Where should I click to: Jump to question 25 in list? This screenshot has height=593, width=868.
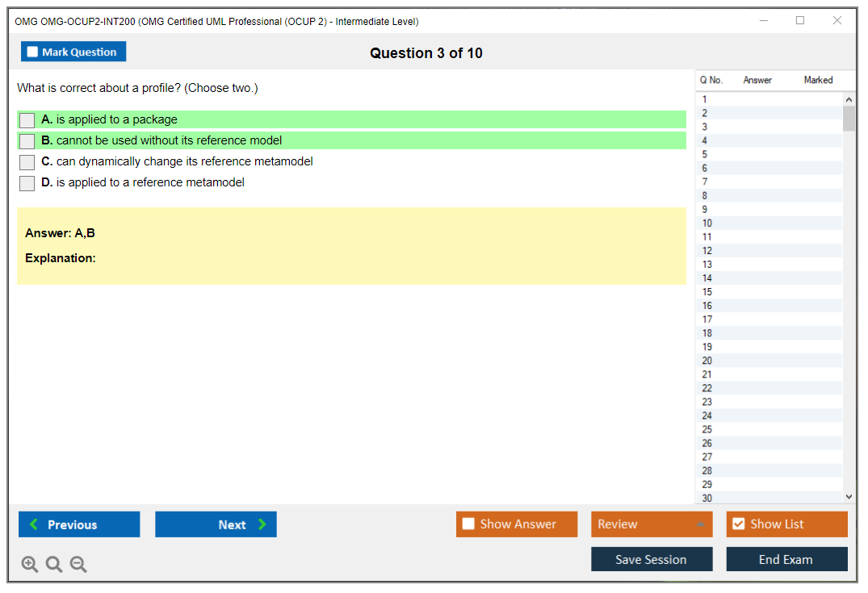pyautogui.click(x=707, y=429)
